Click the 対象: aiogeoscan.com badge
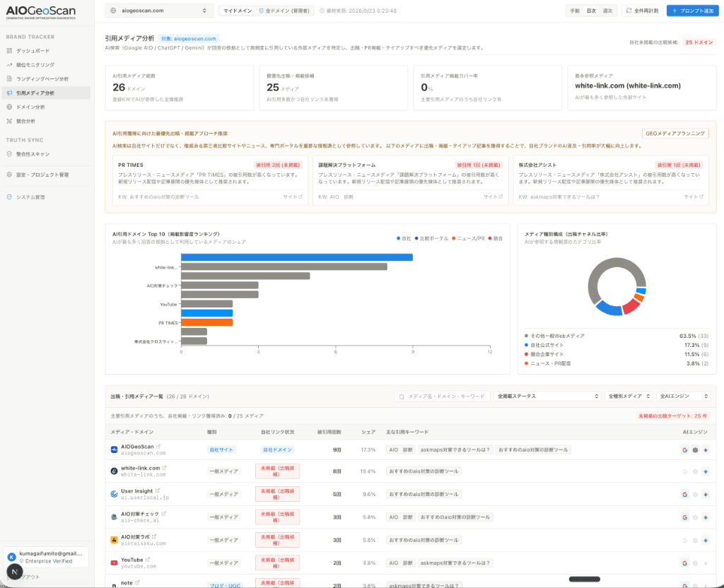Screen dimensions: 724x588 188,39
